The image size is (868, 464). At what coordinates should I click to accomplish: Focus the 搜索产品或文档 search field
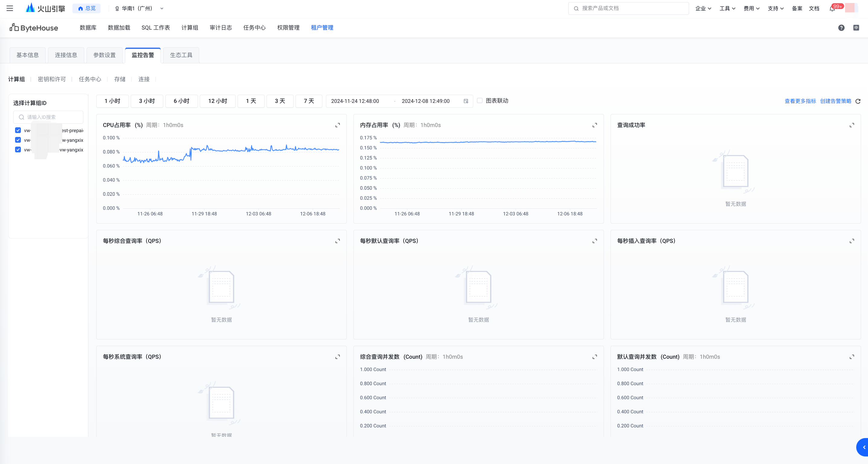(x=628, y=8)
